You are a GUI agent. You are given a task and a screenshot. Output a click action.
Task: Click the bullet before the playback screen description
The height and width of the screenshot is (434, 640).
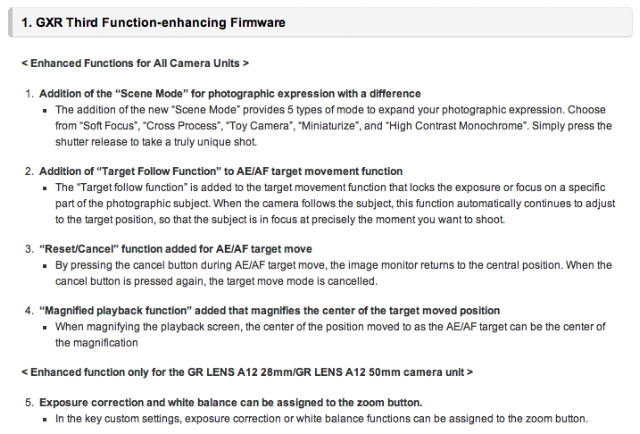coord(45,327)
